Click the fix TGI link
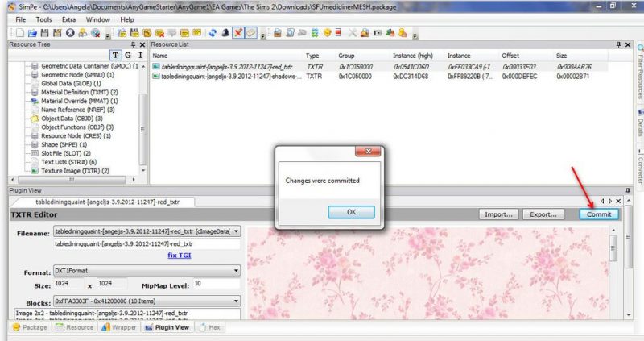Screen dimensions: 644x341 tap(179, 255)
